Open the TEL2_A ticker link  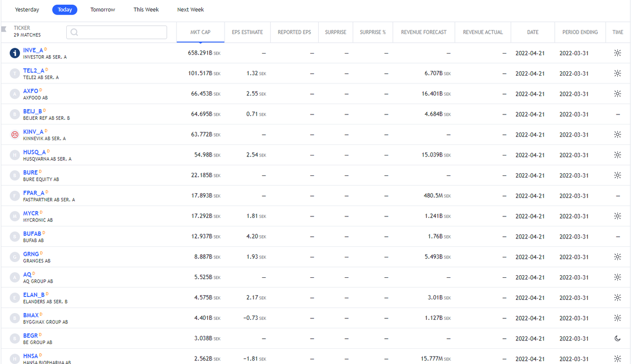click(x=34, y=70)
